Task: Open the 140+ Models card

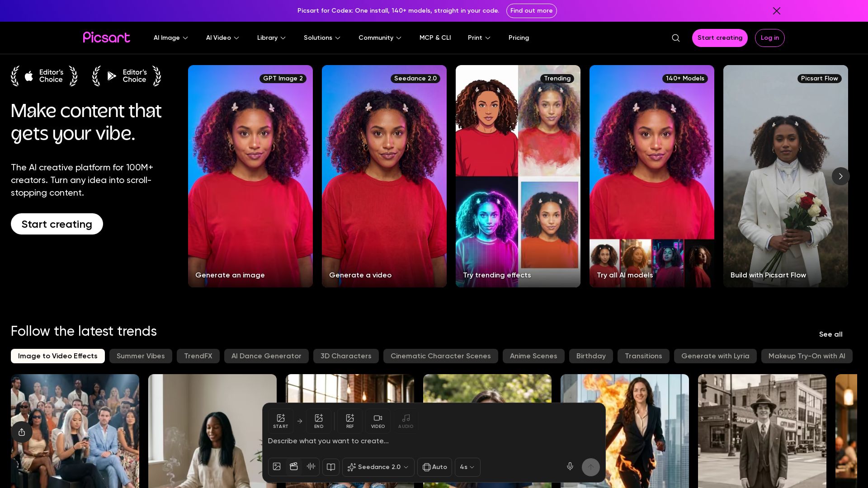Action: click(652, 176)
